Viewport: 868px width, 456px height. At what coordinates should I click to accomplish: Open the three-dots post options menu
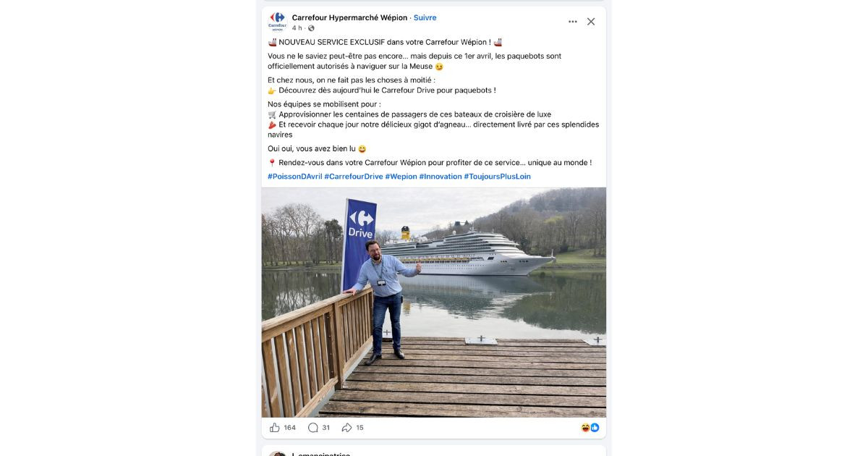(573, 22)
